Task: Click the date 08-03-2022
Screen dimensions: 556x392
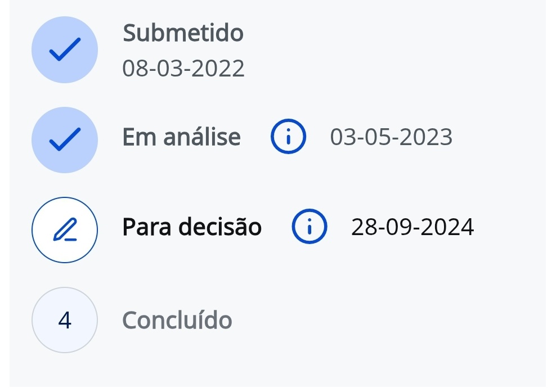Action: pos(183,69)
